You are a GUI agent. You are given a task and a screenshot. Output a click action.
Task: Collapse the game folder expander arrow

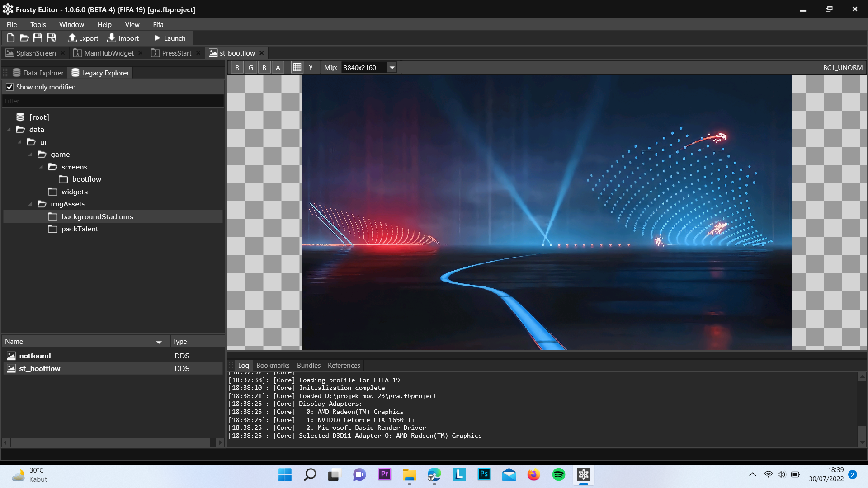tap(31, 155)
